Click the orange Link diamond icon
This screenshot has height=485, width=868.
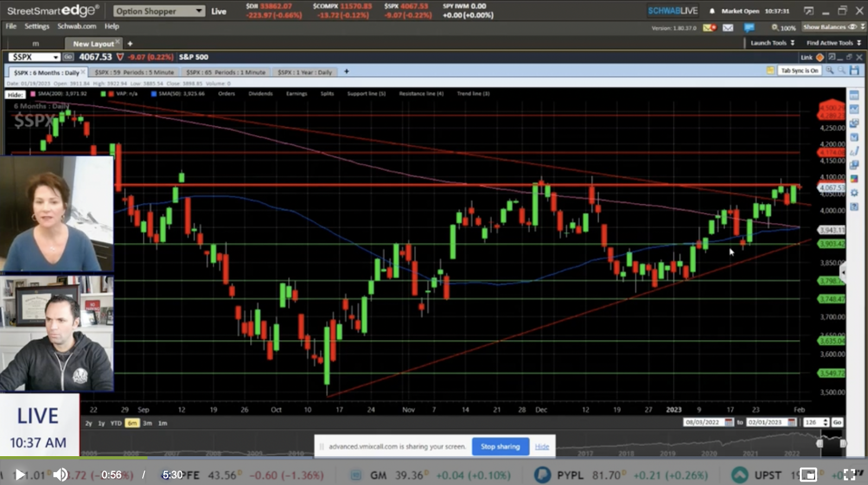click(x=820, y=57)
